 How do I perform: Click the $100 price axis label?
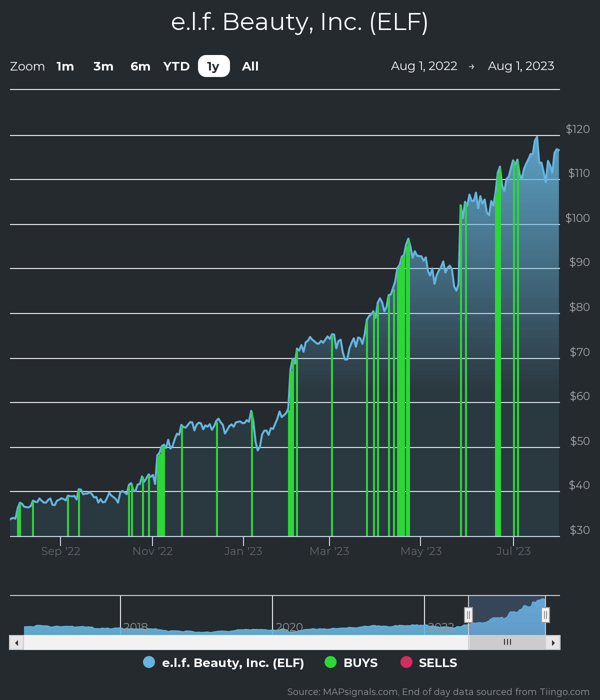(x=577, y=218)
